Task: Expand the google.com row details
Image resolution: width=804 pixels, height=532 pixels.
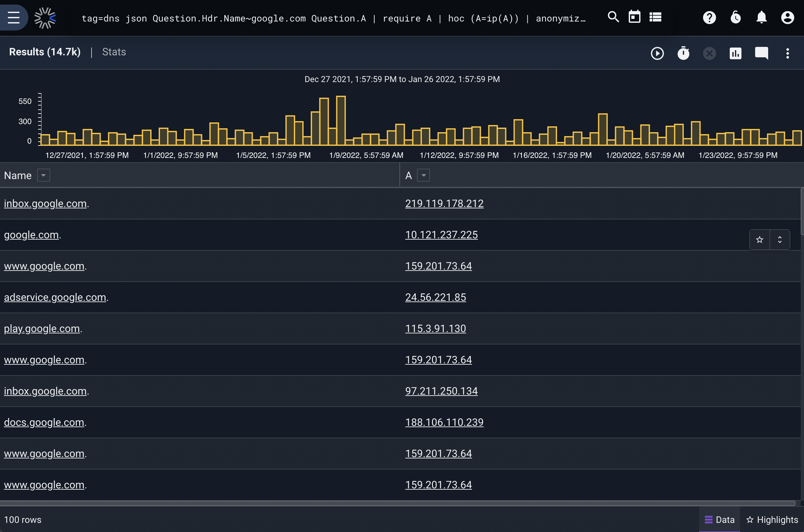Action: pos(780,240)
